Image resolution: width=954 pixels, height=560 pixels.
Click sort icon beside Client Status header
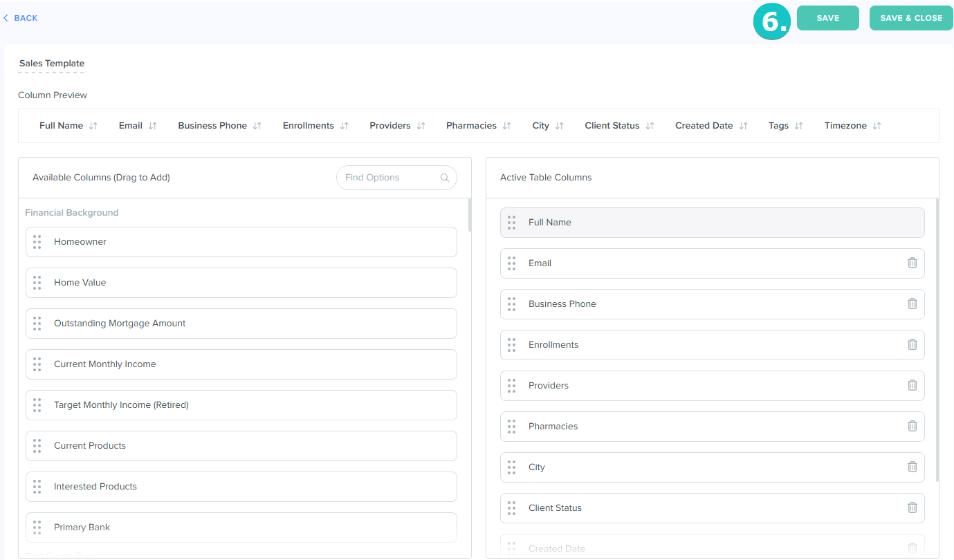click(x=650, y=126)
